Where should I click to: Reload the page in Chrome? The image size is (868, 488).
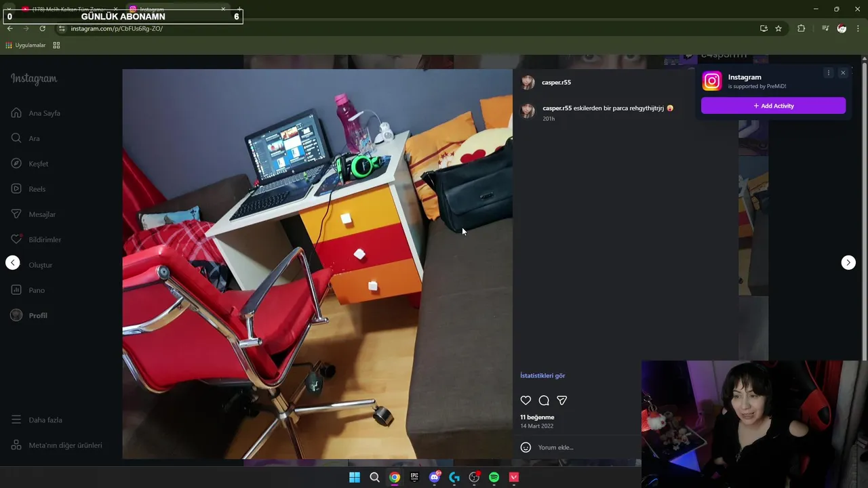coord(42,28)
